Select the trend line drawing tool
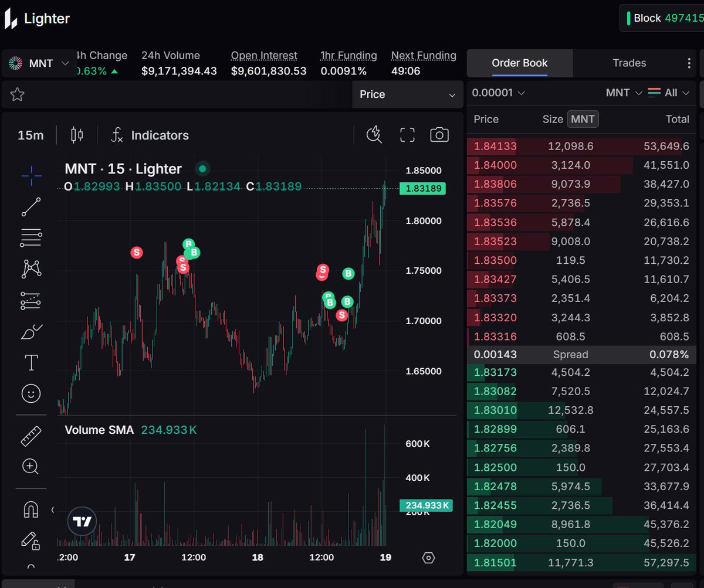Image resolution: width=704 pixels, height=588 pixels. tap(31, 206)
